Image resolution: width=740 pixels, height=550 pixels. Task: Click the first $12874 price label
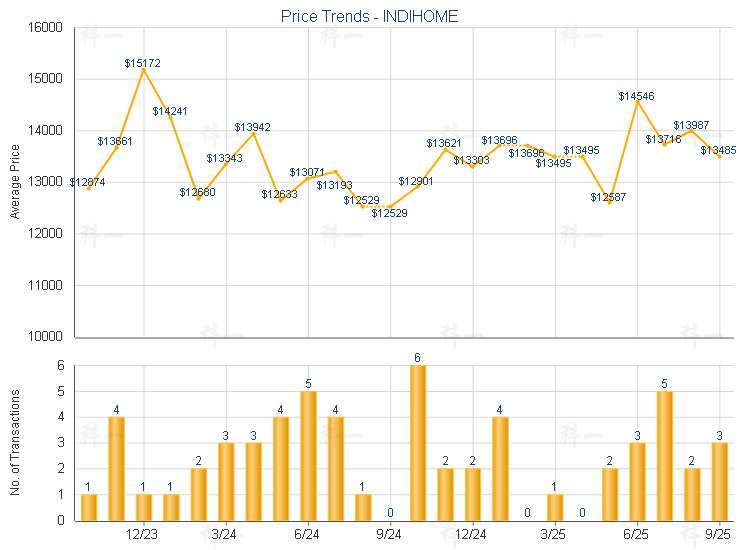[88, 182]
